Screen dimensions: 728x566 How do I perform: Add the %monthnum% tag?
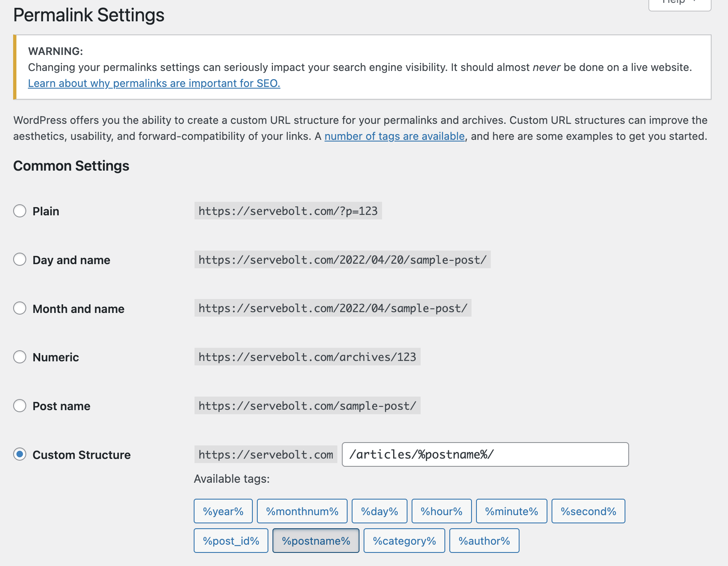tap(302, 511)
